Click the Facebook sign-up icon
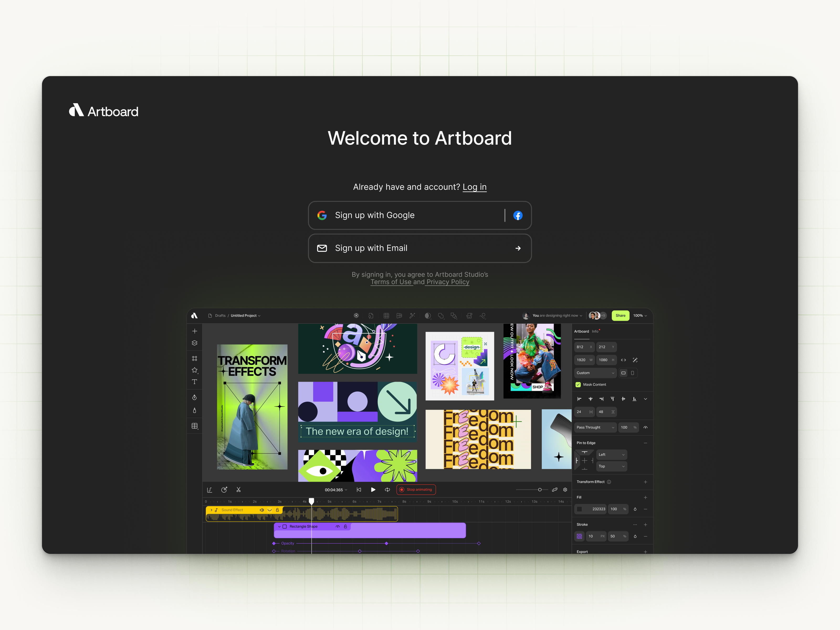 pos(518,215)
